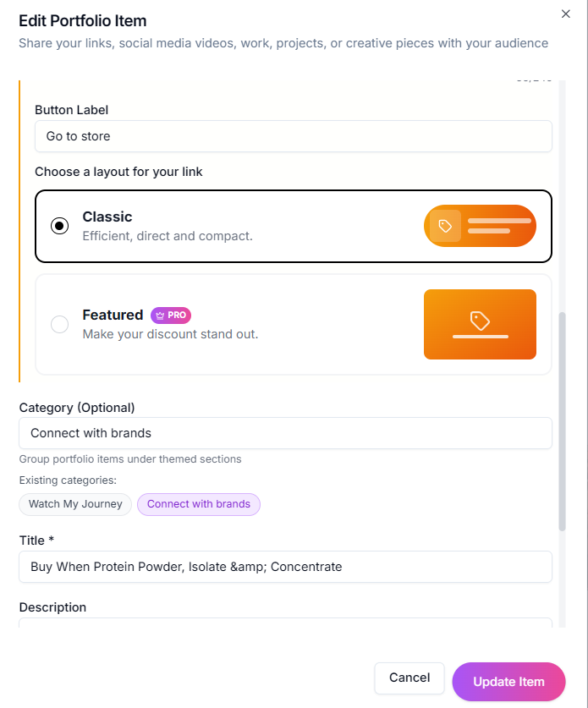588x708 pixels.
Task: Click the Description field below Title
Action: (x=285, y=623)
